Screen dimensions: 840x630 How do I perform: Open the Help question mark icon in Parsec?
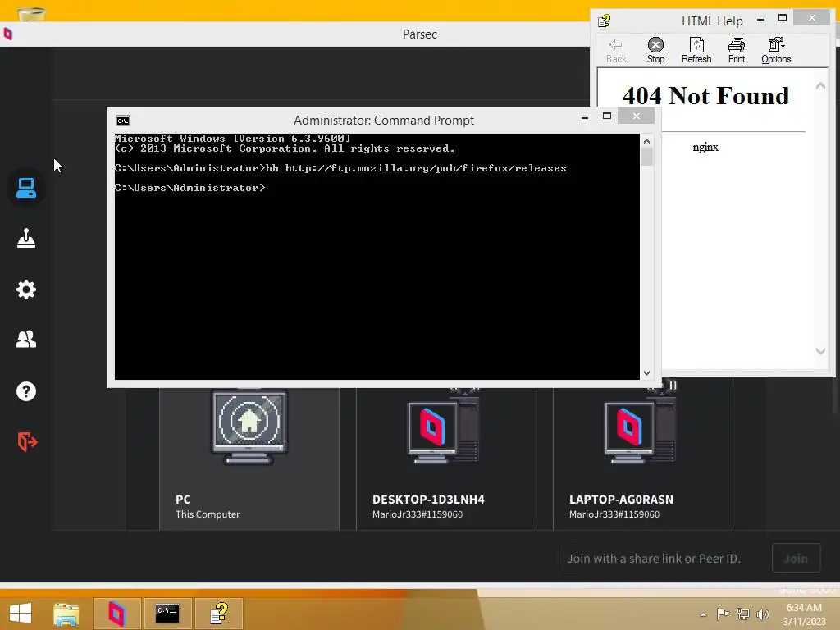coord(25,391)
